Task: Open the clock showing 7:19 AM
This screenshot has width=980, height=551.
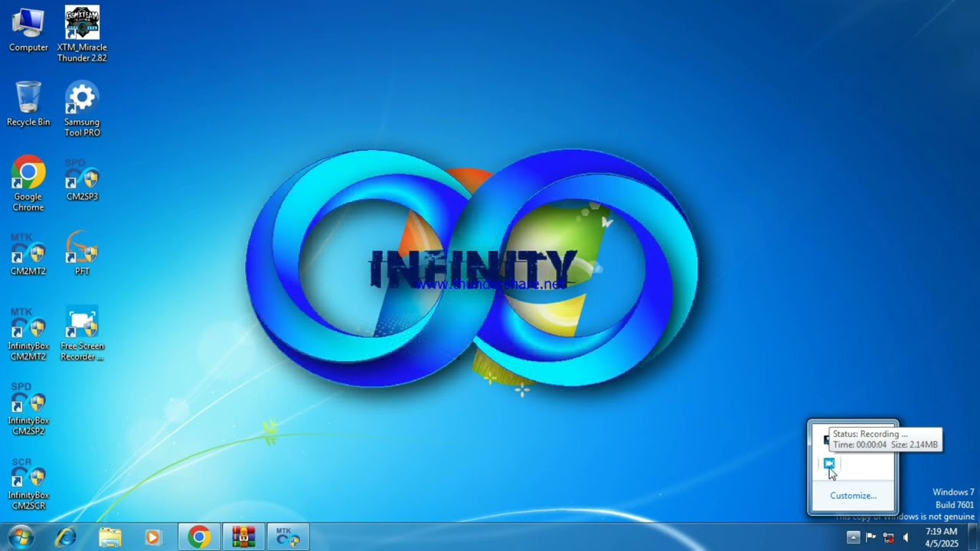Action: 941,537
